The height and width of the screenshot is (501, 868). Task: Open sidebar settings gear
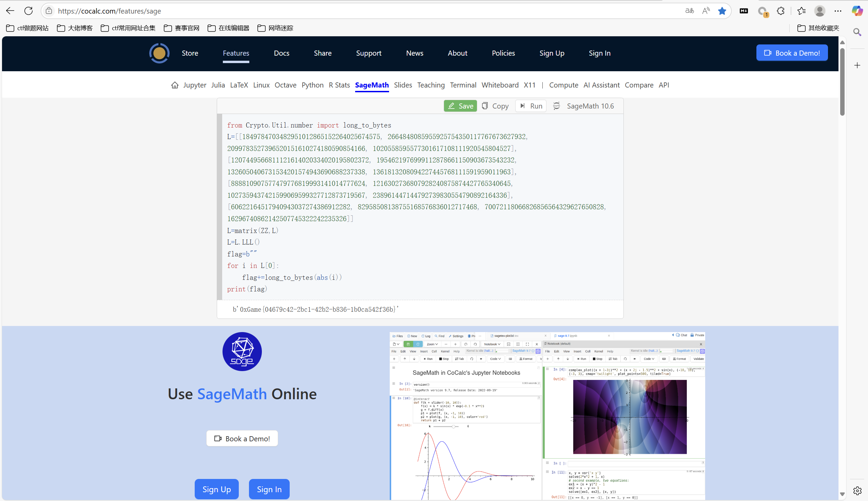click(857, 490)
